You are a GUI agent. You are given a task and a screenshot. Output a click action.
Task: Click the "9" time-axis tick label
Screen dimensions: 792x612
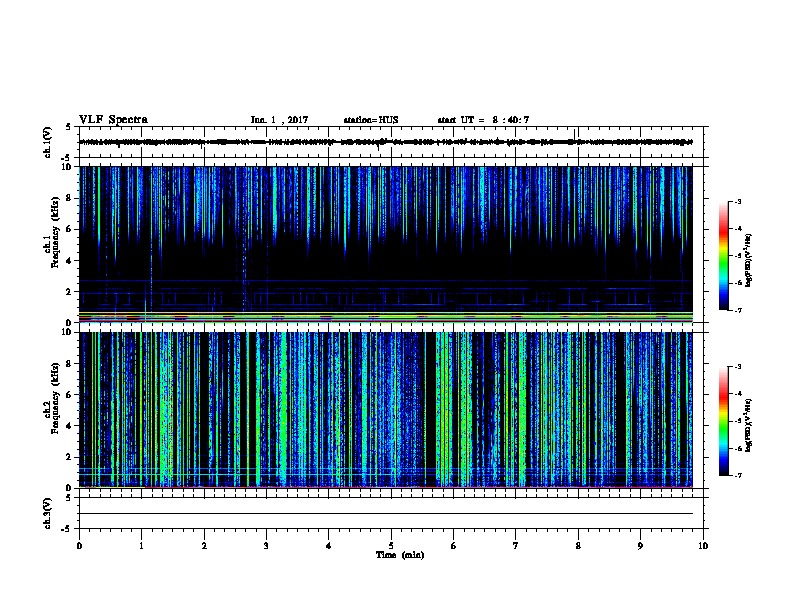(x=640, y=545)
